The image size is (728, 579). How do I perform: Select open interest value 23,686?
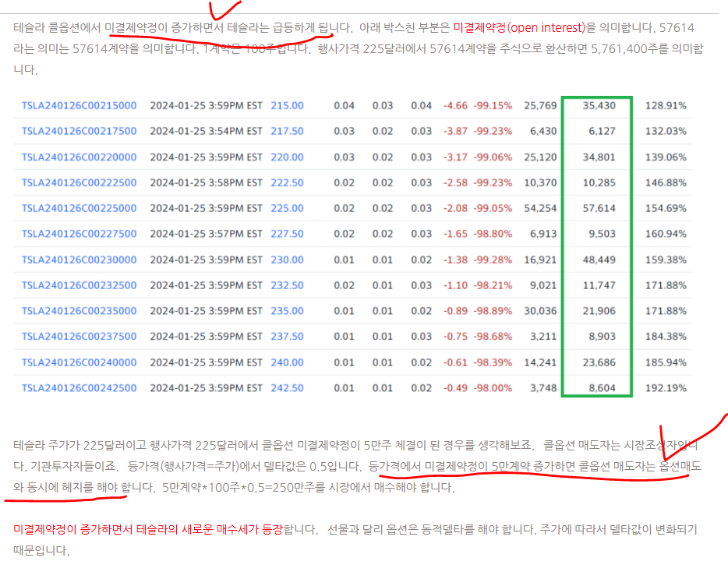click(x=599, y=362)
